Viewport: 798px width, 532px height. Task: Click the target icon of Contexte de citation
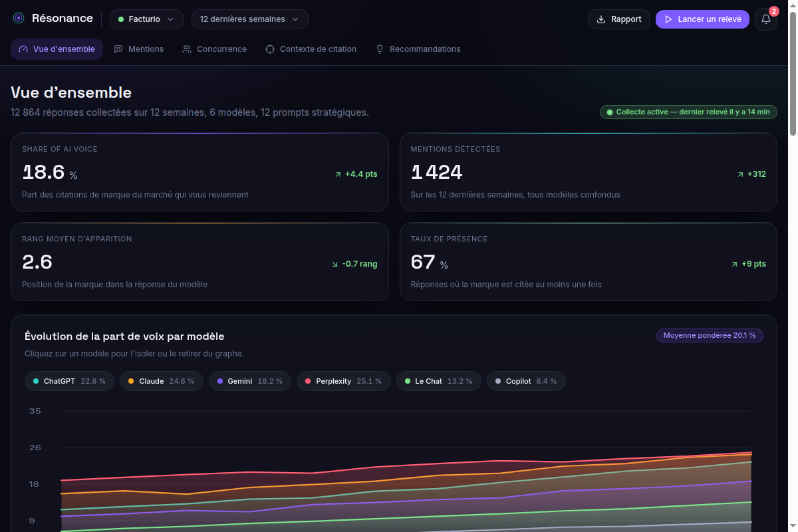click(270, 49)
